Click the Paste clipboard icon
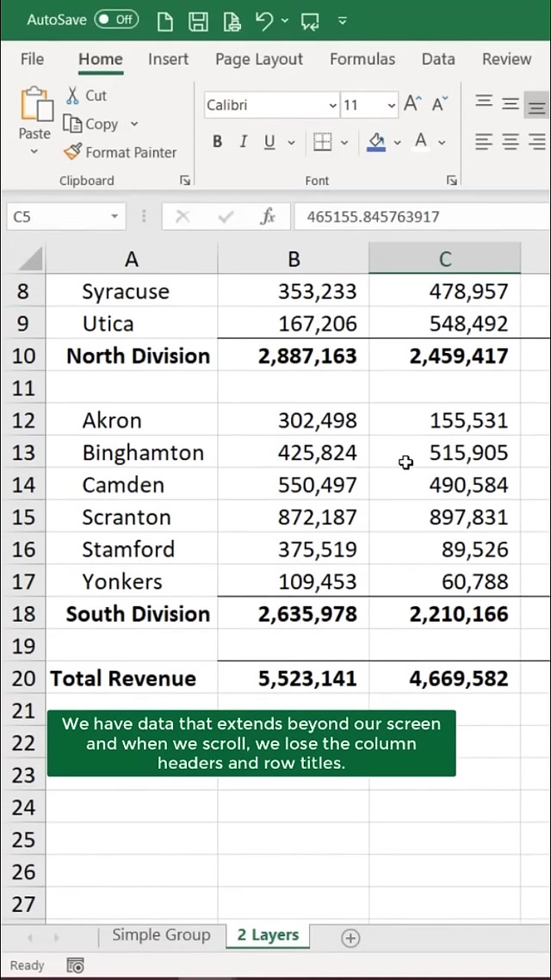Screen dimensions: 551x980 pyautogui.click(x=35, y=107)
